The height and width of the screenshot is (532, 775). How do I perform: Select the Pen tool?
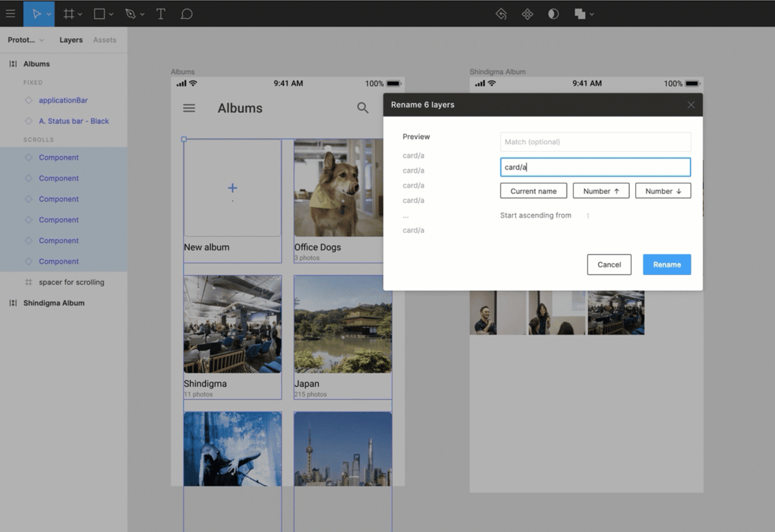[x=130, y=14]
